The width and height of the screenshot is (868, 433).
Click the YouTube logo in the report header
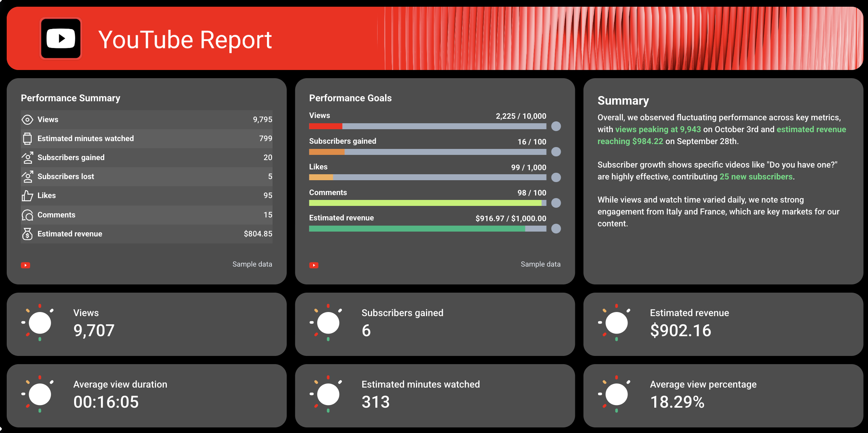coord(60,38)
